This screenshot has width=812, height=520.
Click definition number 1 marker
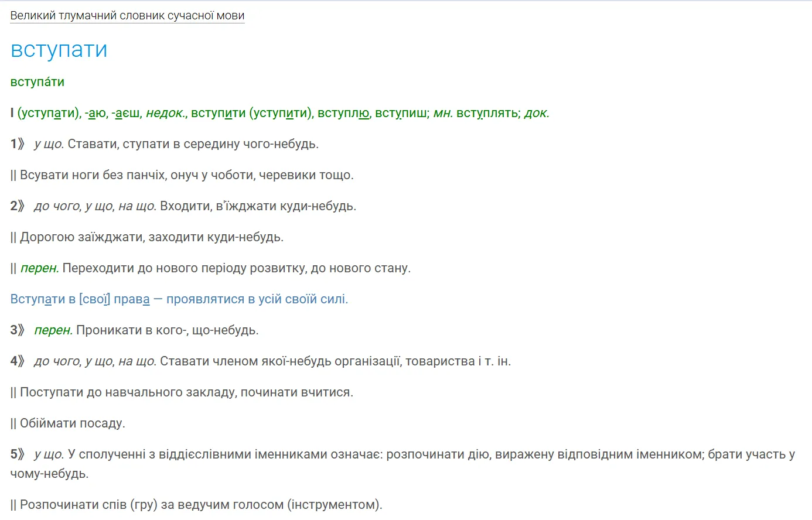[x=18, y=144]
